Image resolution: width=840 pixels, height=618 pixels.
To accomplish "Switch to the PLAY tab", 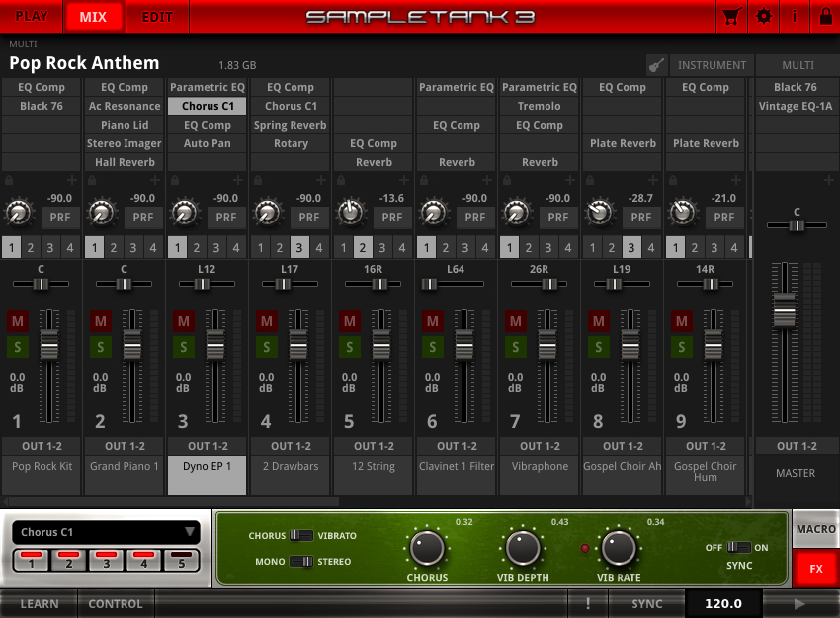I will click(32, 17).
